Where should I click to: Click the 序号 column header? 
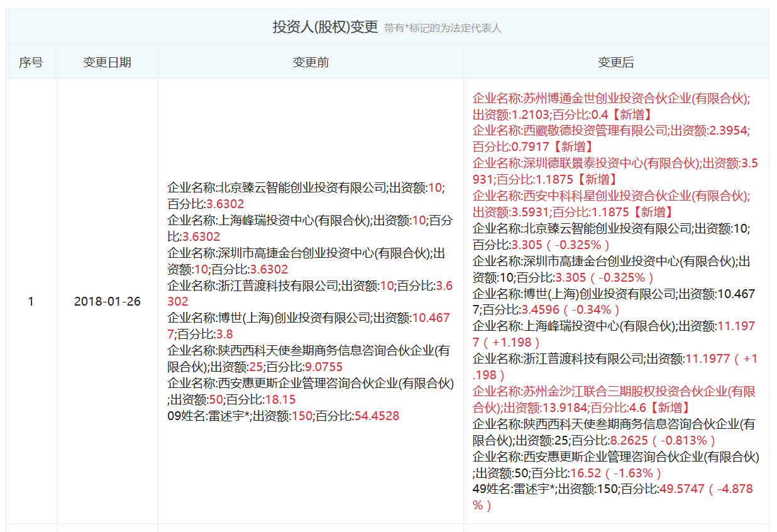click(31, 62)
